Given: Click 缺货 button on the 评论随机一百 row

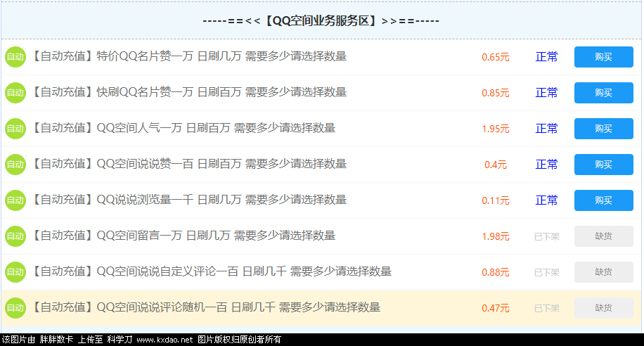Looking at the screenshot, I should [x=603, y=308].
